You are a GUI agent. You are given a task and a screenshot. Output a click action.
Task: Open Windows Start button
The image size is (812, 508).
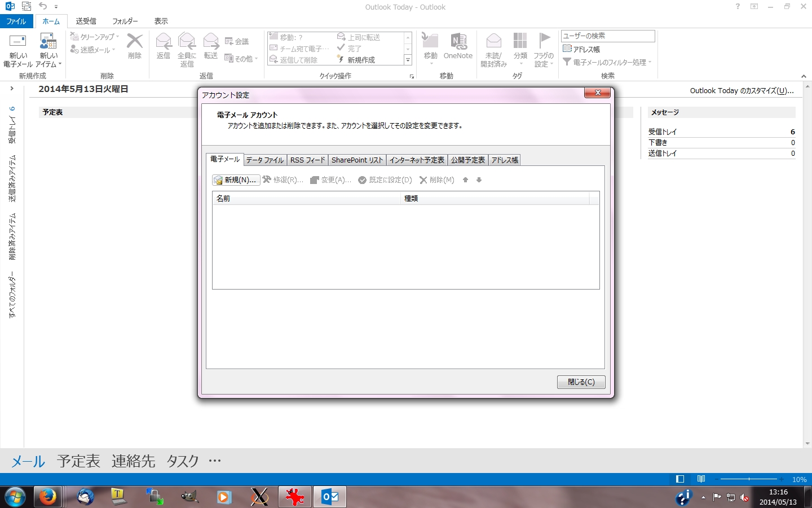15,497
